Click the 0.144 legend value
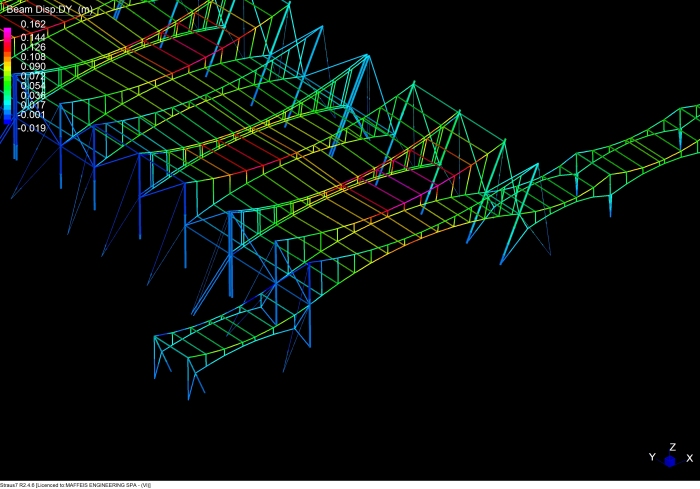 click(33, 38)
